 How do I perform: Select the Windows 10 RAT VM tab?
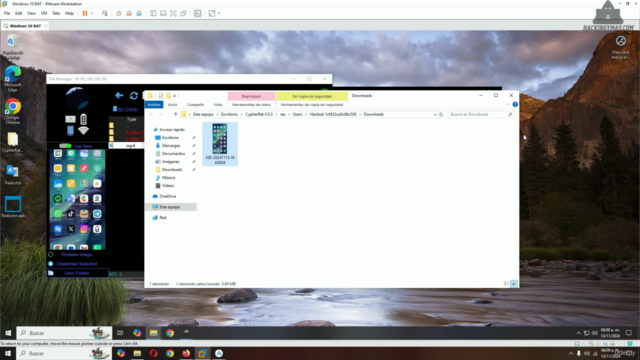pyautogui.click(x=25, y=26)
